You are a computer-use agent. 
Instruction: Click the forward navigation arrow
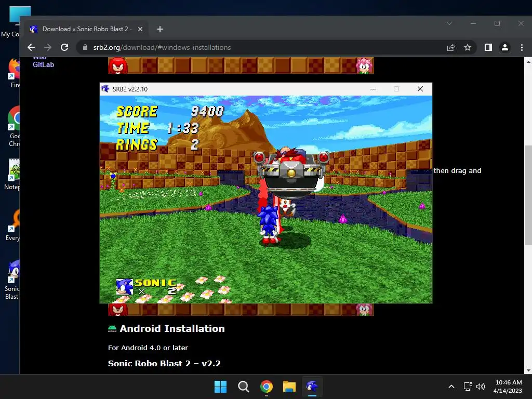pyautogui.click(x=48, y=47)
